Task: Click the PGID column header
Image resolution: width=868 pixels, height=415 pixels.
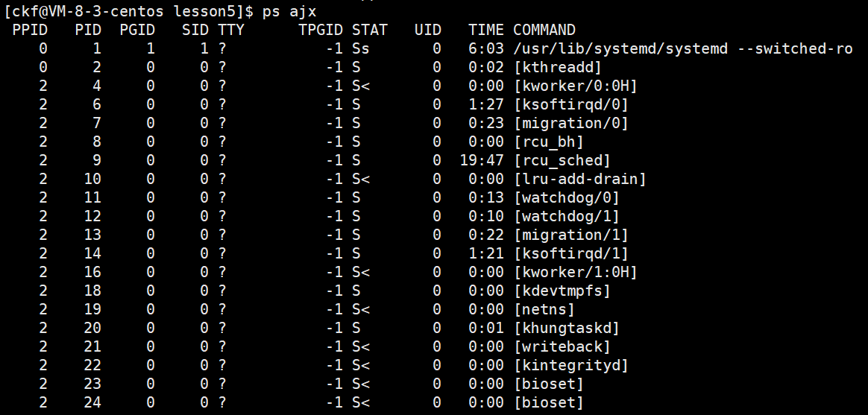Action: click(x=137, y=30)
